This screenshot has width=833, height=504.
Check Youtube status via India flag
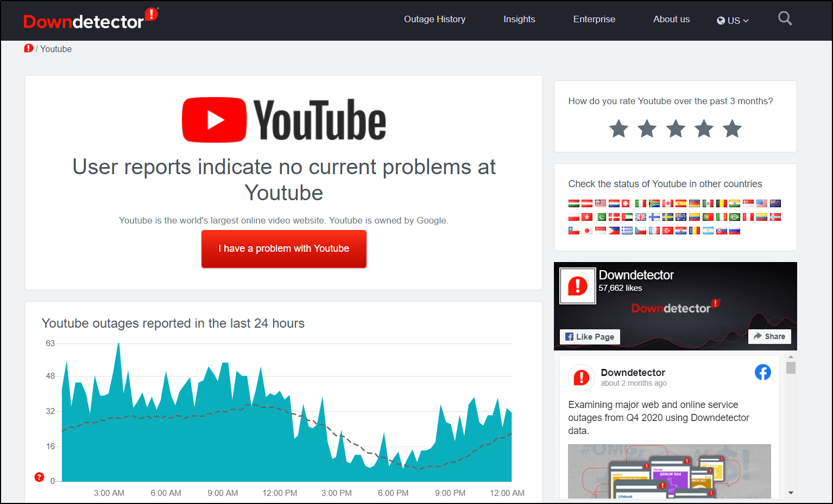734,203
